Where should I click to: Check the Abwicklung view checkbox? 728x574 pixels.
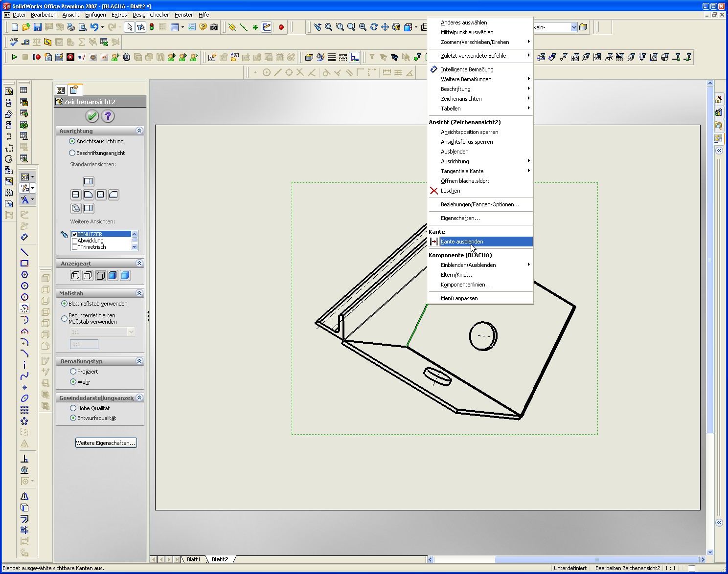click(75, 241)
